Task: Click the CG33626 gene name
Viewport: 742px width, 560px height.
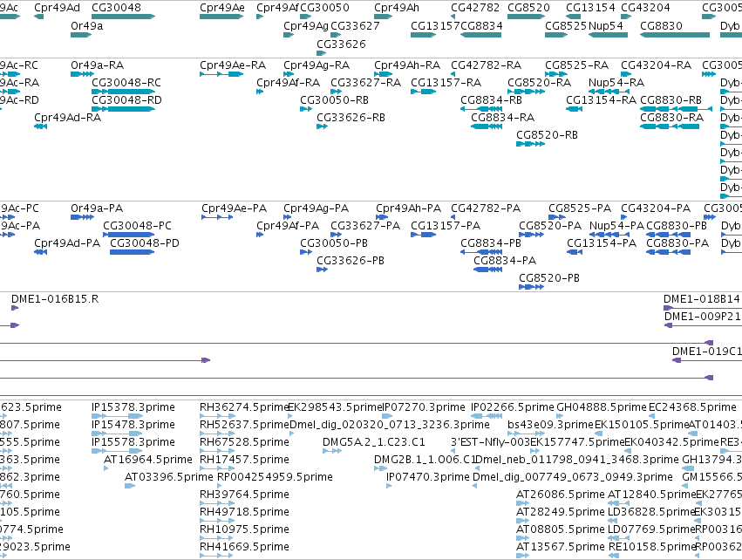Action: (x=341, y=44)
